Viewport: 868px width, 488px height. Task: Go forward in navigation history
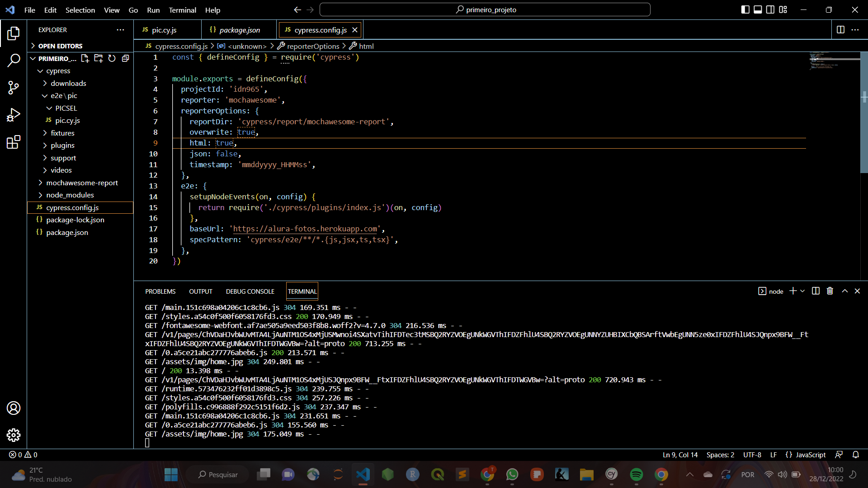point(310,9)
